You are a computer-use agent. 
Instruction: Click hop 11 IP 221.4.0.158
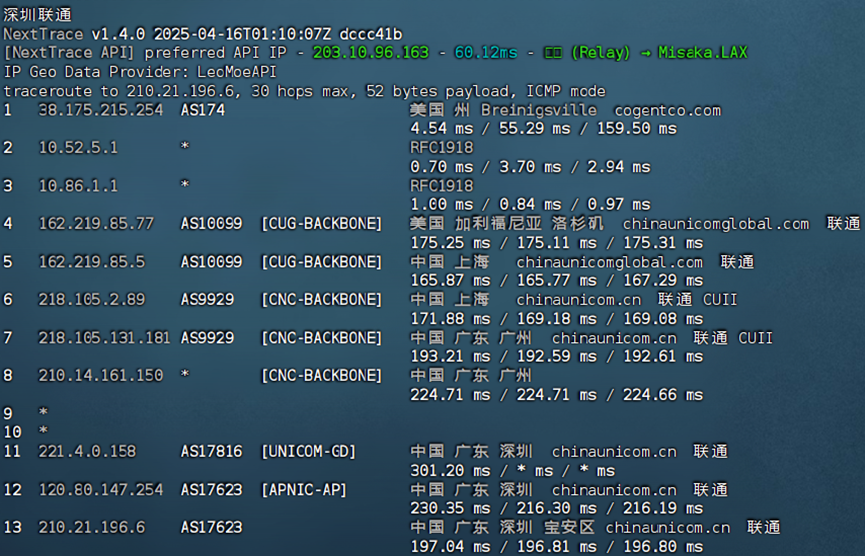87,452
